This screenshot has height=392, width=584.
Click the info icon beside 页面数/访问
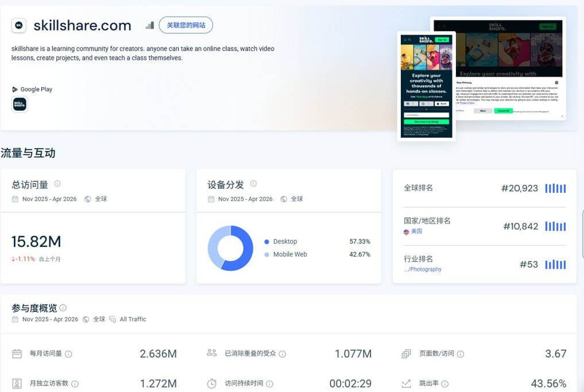click(461, 354)
